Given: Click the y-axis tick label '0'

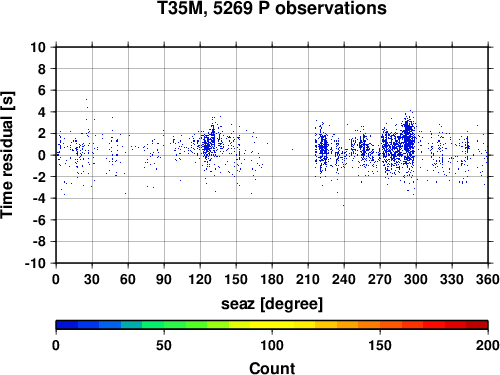Looking at the screenshot, I should [x=41, y=155].
